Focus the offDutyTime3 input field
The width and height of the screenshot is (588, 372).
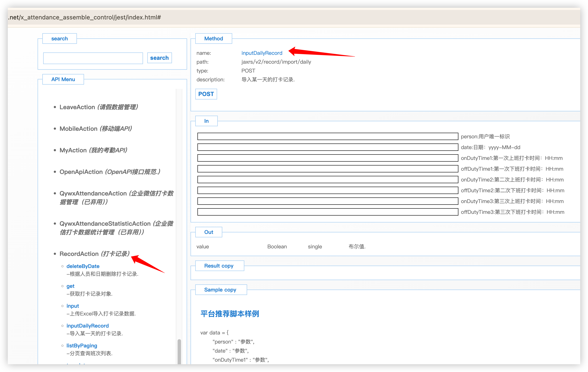coord(327,212)
